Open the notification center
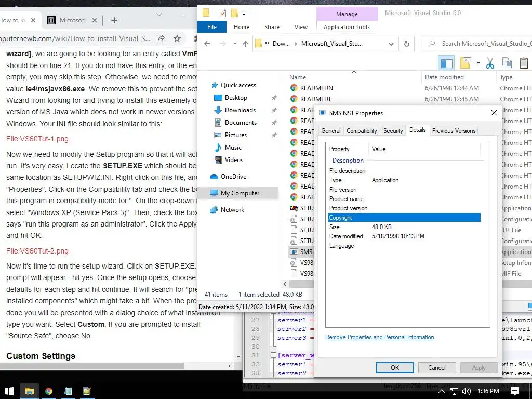 [515, 391]
